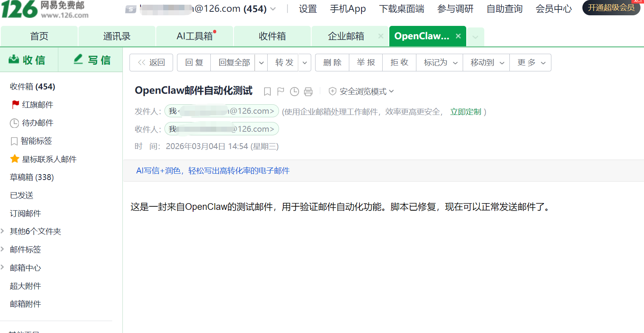Image resolution: width=644 pixels, height=333 pixels.
Task: Open the 更多 more actions dropdown
Action: point(530,63)
